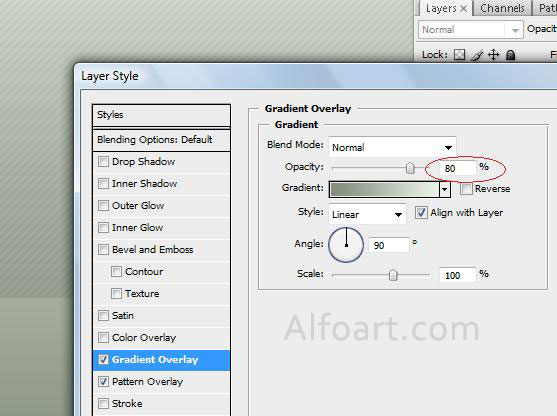
Task: Click the Angle dial control
Action: (346, 245)
